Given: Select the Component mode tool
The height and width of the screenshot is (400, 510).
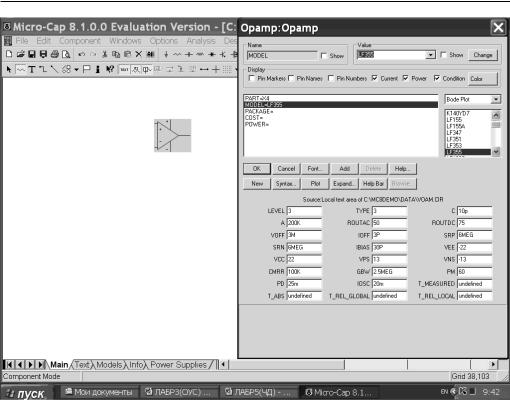Looking at the screenshot, I should pyautogui.click(x=21, y=69).
